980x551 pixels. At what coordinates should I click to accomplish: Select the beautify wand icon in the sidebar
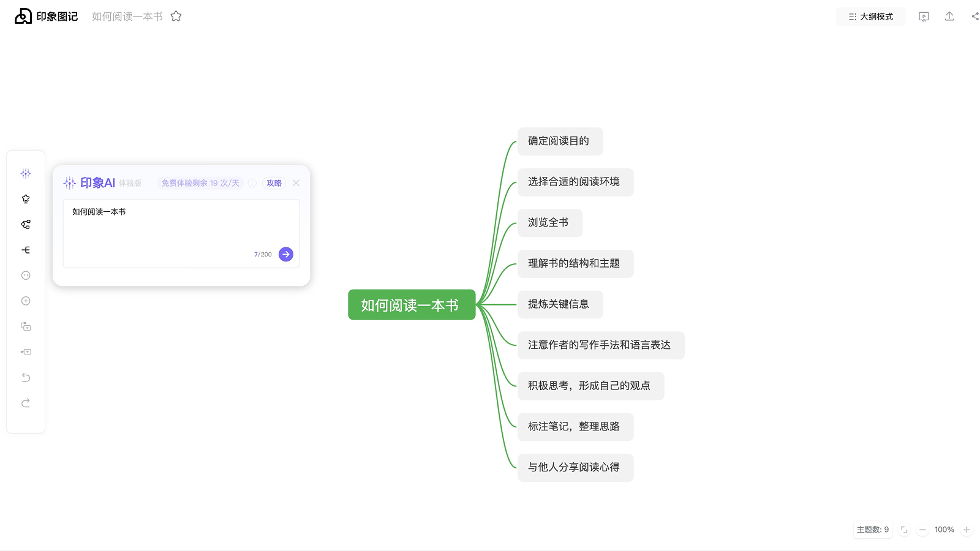click(26, 198)
